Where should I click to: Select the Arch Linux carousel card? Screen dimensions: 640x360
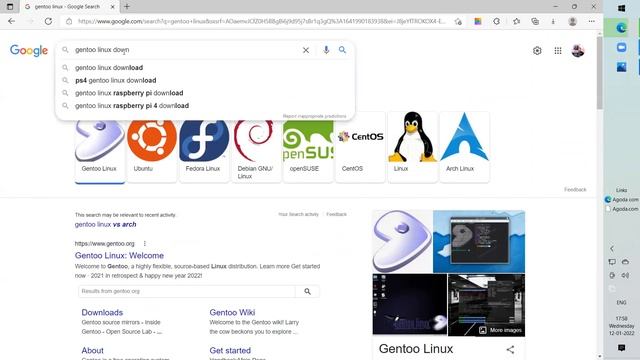point(464,147)
